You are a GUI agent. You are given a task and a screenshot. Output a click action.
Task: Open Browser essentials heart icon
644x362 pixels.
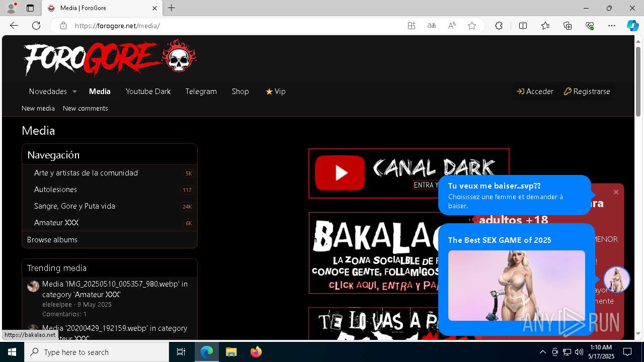pos(590,26)
